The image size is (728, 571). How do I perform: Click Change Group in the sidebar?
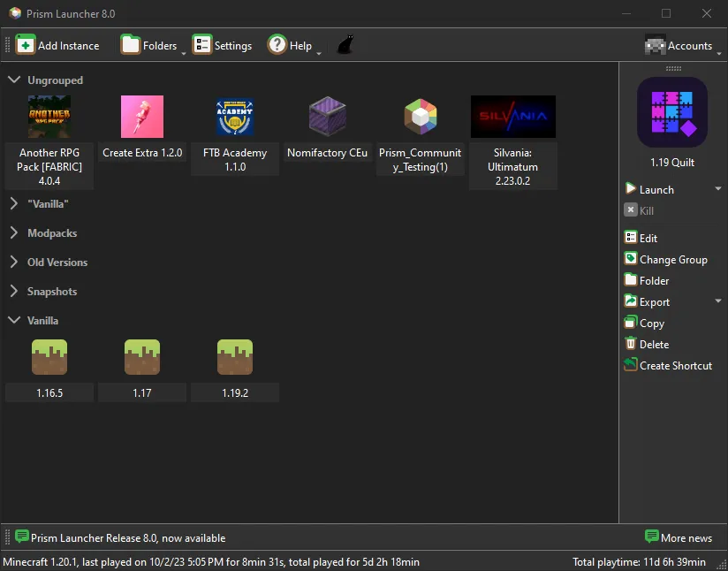click(x=666, y=259)
